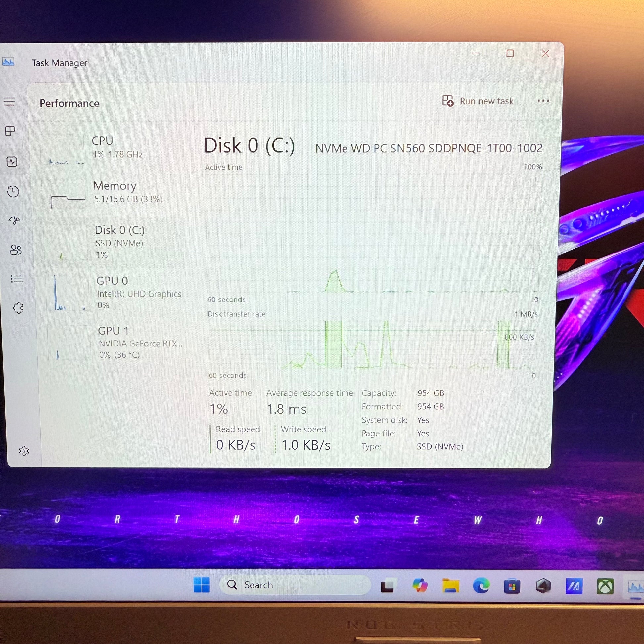The image size is (644, 644).
Task: Open the Processes page icon
Action: pos(10,131)
